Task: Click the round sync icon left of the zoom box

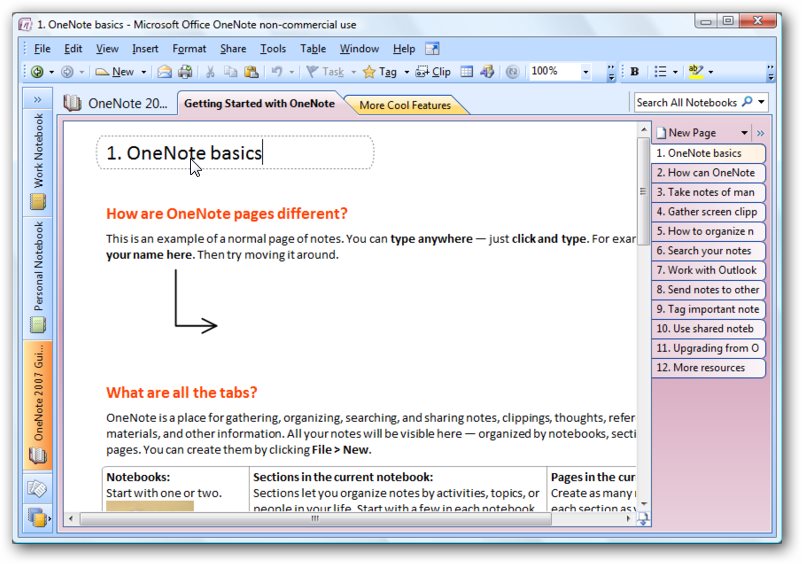Action: 512,72
